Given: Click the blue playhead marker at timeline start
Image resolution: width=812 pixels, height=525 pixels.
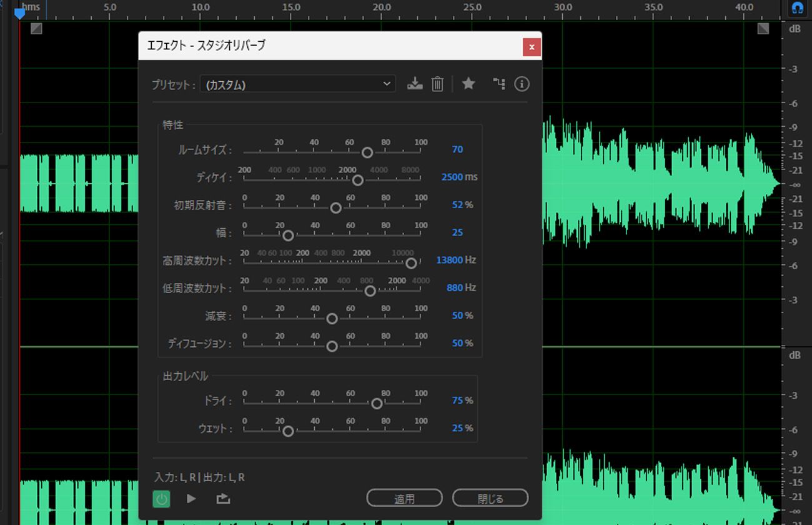Looking at the screenshot, I should click(21, 11).
